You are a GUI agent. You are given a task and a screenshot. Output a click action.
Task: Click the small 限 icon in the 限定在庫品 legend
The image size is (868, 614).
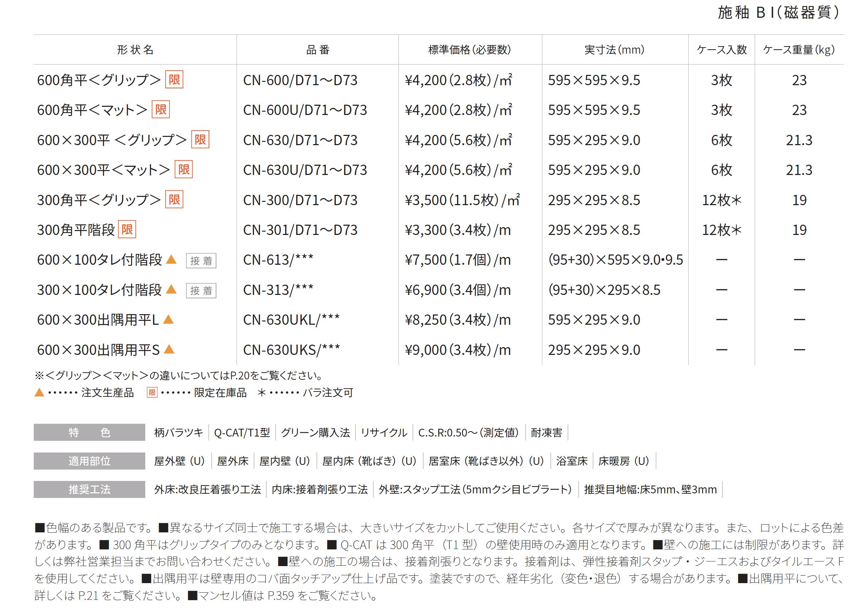click(152, 393)
